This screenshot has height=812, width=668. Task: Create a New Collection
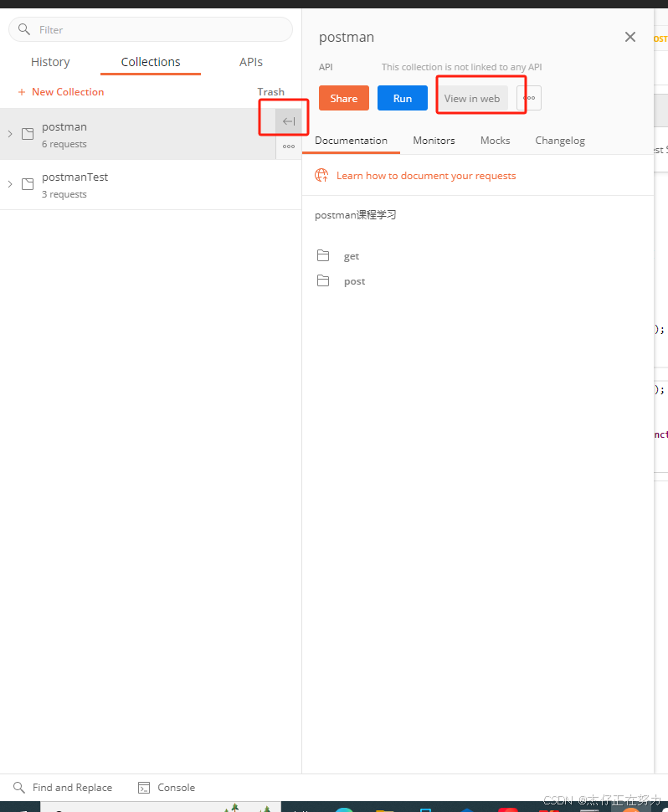(x=61, y=91)
